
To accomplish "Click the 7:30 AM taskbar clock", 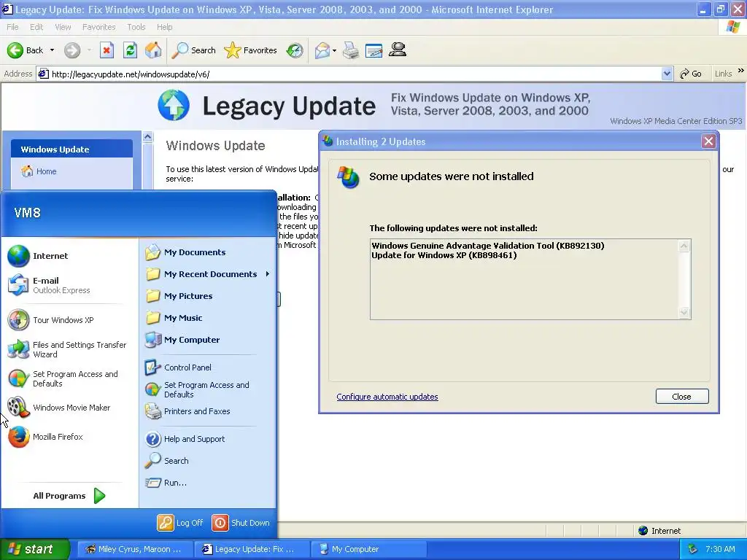I will pyautogui.click(x=720, y=549).
